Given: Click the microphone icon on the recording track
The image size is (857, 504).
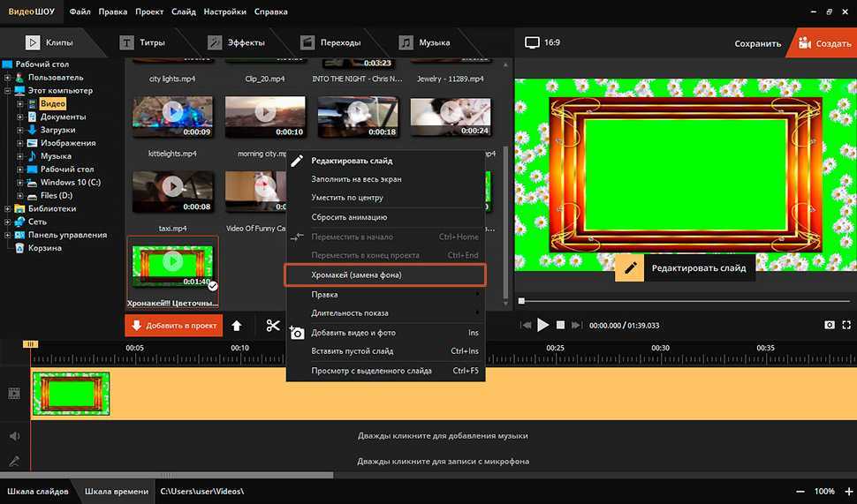Looking at the screenshot, I should coord(14,461).
